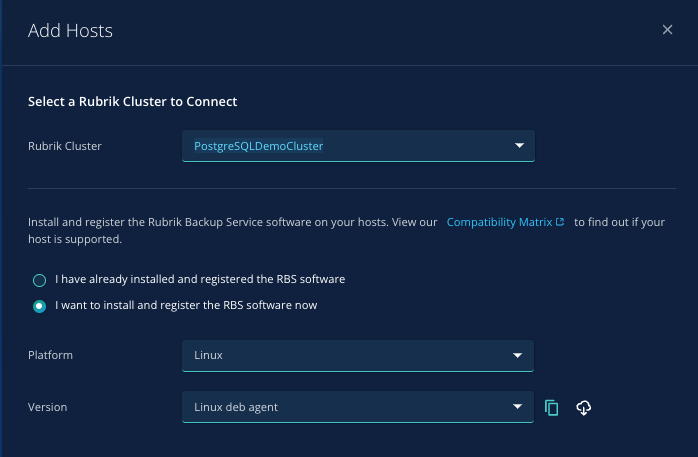The width and height of the screenshot is (698, 457).
Task: Click 'Select a Rubrik Cluster to Connect' heading
Action: [x=132, y=101]
